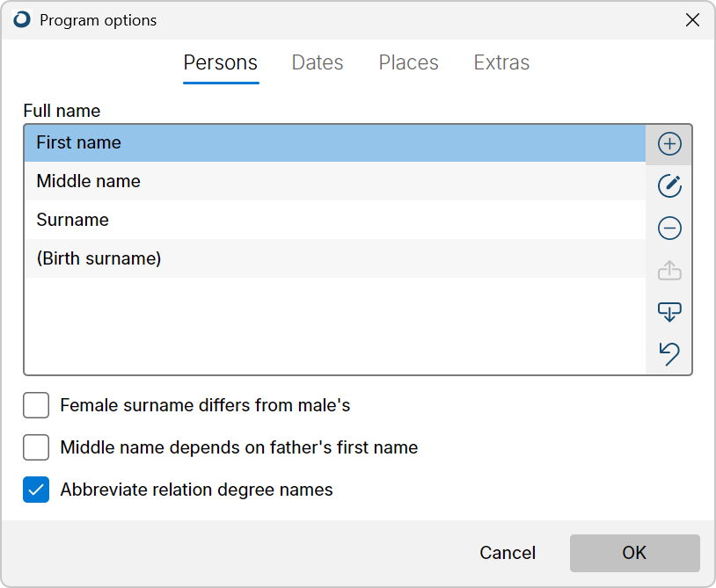Click the reset undo arrow icon
The width and height of the screenshot is (716, 588).
pos(669,354)
